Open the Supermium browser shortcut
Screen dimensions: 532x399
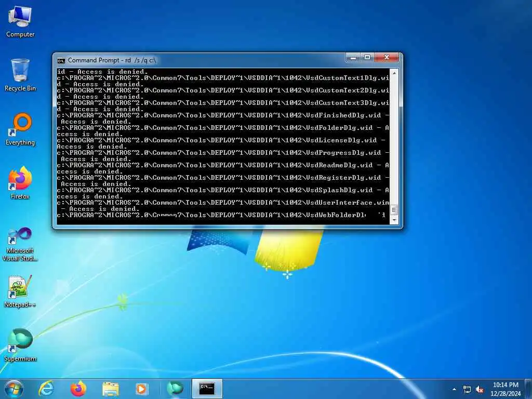20,345
